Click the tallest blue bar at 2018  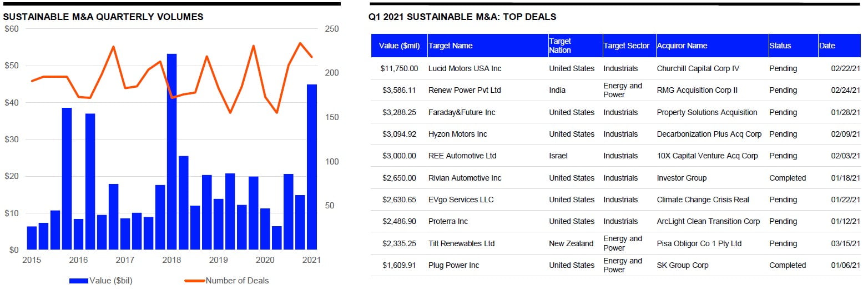pyautogui.click(x=172, y=151)
